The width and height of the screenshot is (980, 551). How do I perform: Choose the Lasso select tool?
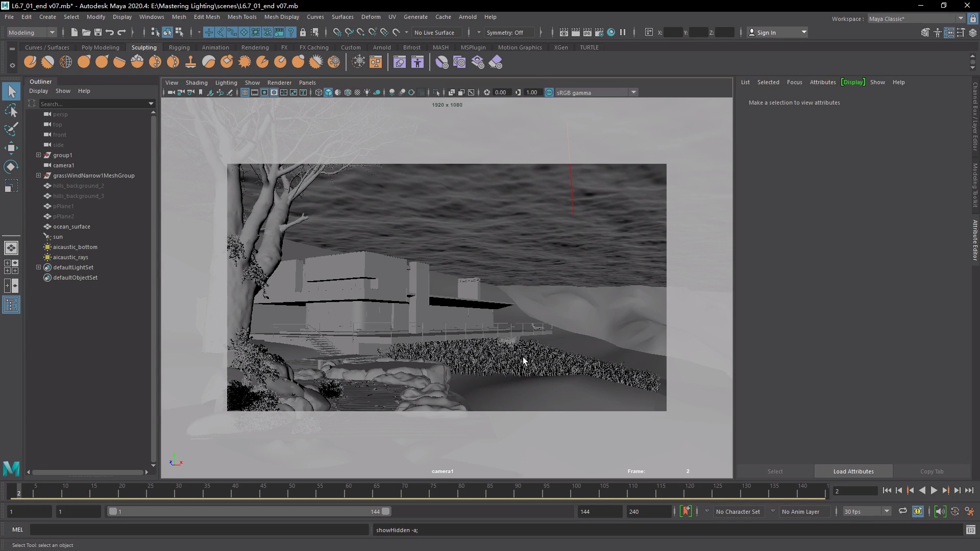11,111
